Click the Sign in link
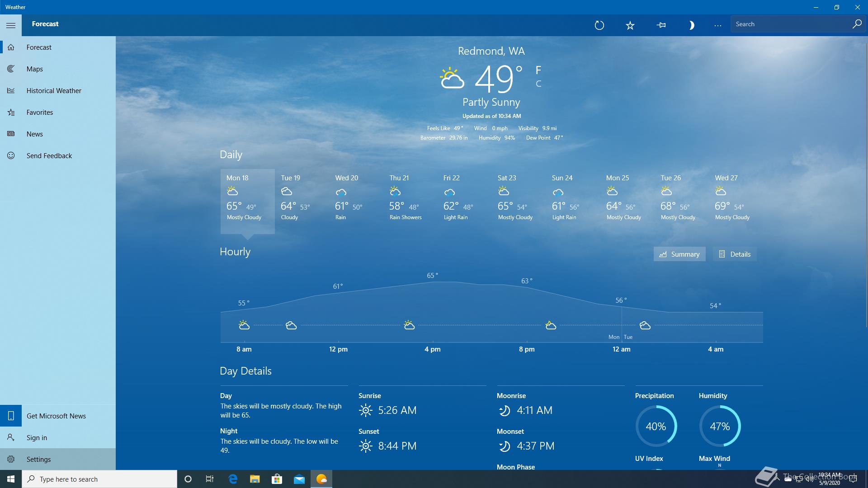 [37, 437]
